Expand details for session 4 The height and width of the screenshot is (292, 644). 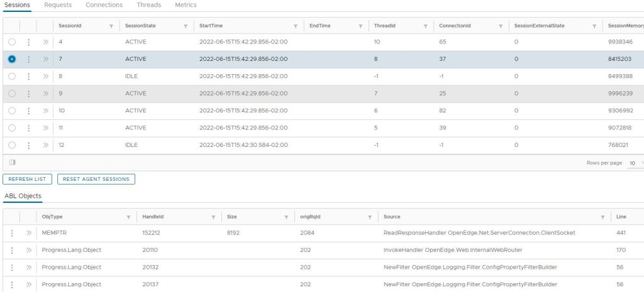coord(45,42)
